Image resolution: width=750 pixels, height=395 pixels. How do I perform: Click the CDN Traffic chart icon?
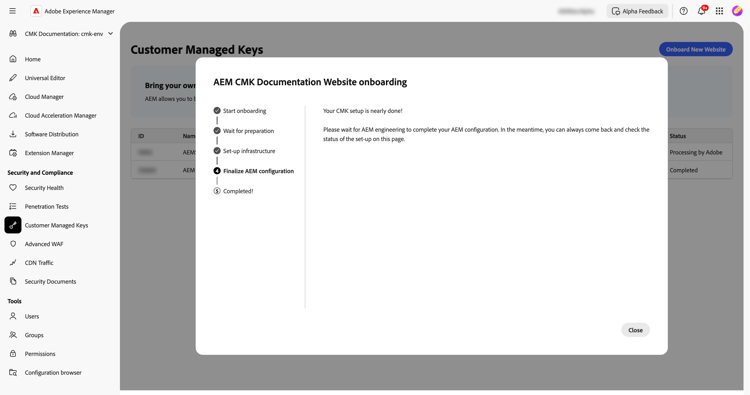coord(13,263)
